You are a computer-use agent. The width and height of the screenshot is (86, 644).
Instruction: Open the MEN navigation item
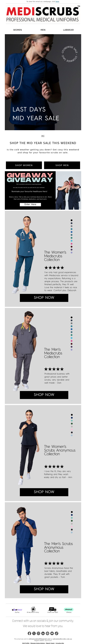click(43, 30)
